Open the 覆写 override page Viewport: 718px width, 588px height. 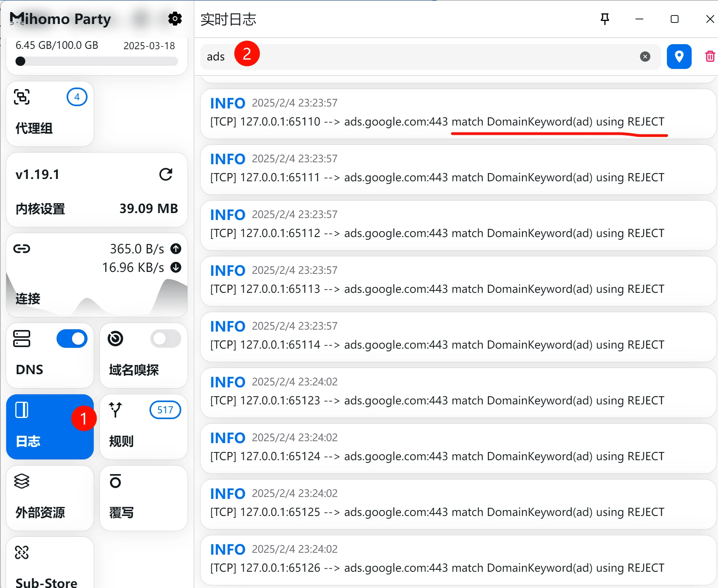pos(144,498)
